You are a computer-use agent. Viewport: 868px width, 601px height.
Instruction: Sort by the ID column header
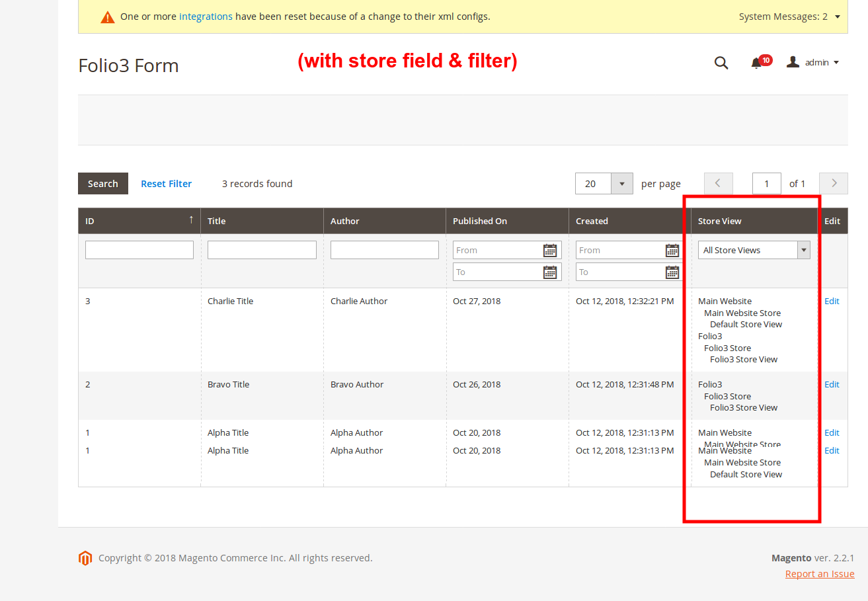pos(139,221)
